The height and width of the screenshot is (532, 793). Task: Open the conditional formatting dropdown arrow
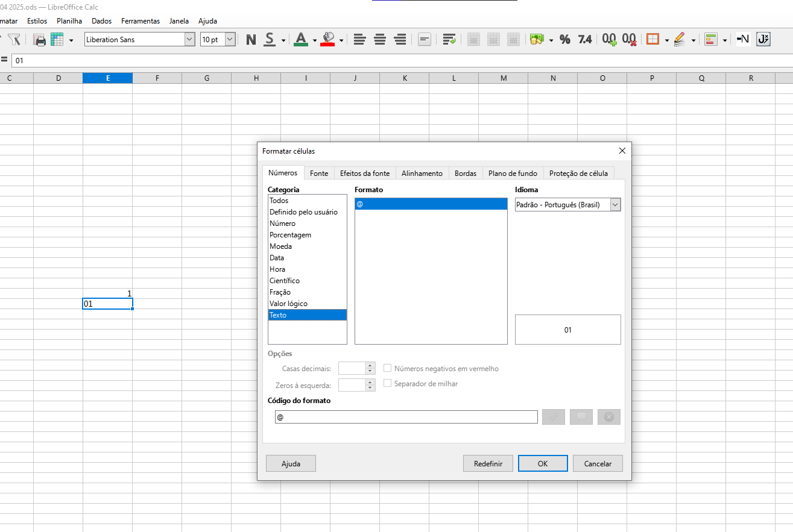[x=724, y=40]
